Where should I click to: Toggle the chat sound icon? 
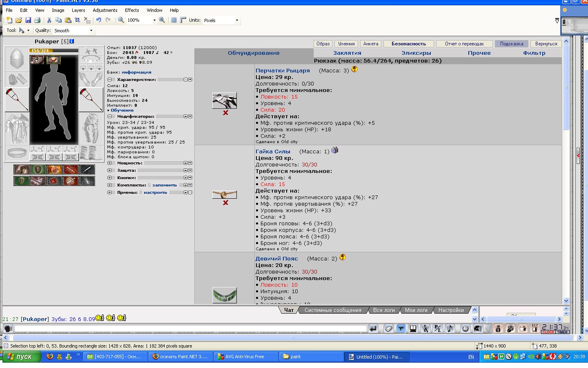click(x=450, y=328)
